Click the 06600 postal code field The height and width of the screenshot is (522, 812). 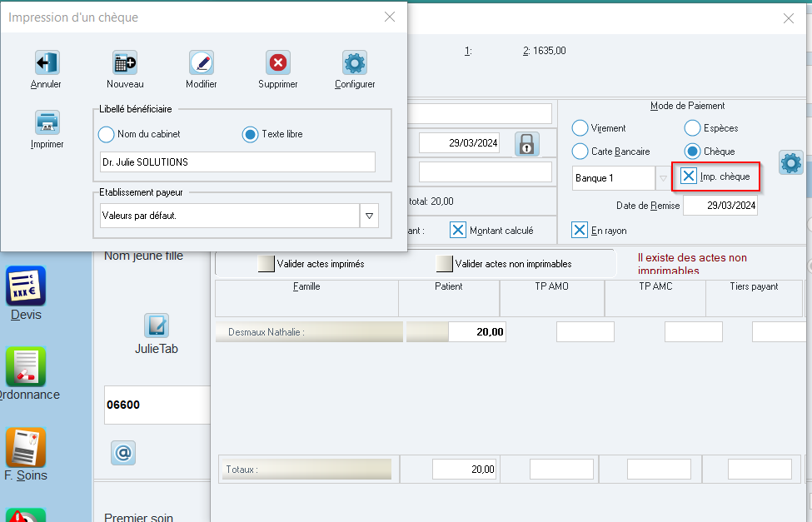157,405
